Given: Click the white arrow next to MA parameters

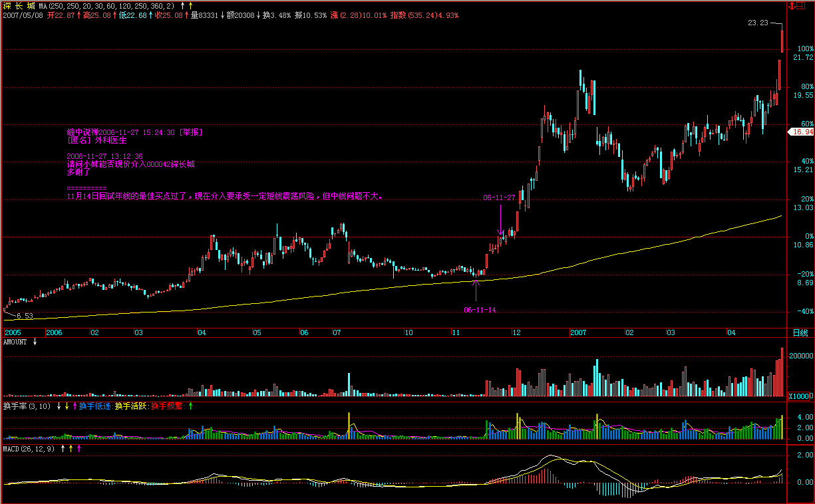Looking at the screenshot, I should pyautogui.click(x=182, y=5).
